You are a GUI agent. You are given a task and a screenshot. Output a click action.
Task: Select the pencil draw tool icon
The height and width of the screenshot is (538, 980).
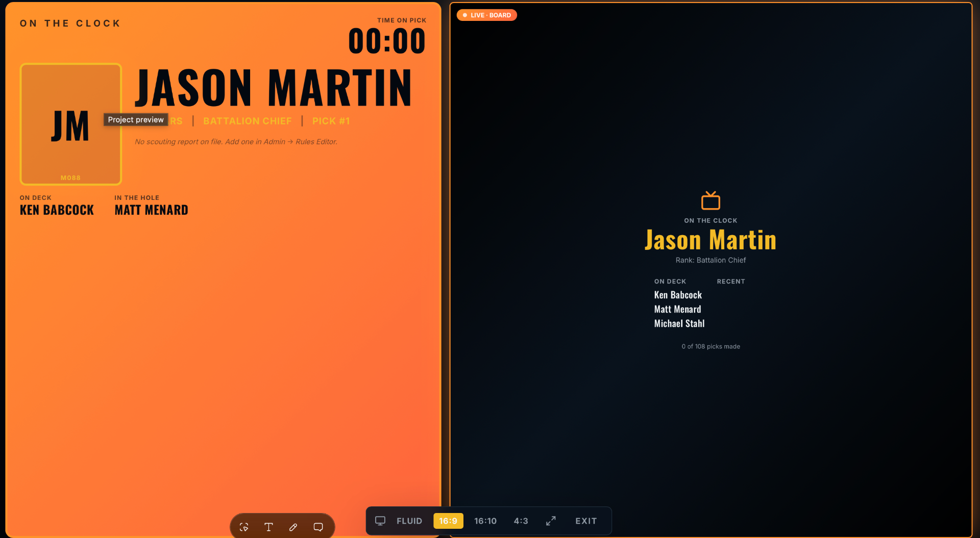293,527
